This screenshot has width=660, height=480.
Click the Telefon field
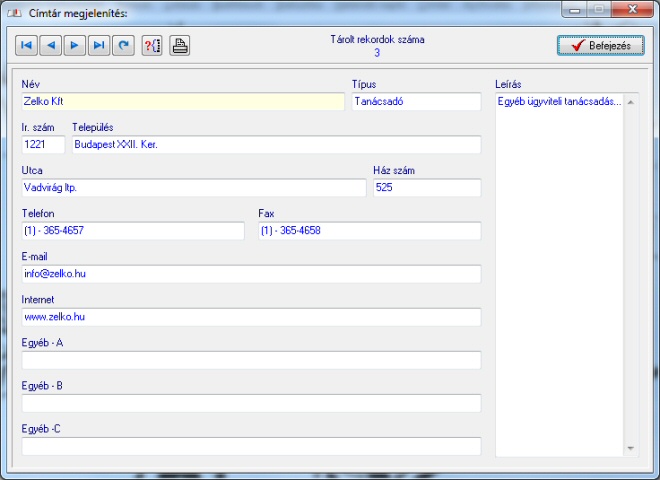133,231
